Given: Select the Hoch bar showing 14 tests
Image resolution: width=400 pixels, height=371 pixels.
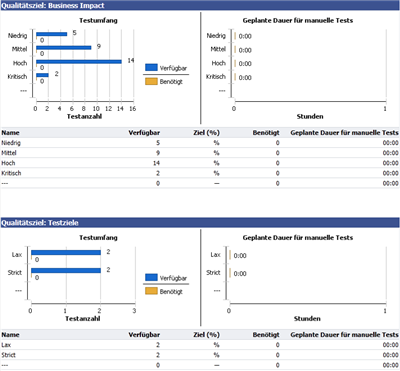Looking at the screenshot, I should pyautogui.click(x=79, y=62).
